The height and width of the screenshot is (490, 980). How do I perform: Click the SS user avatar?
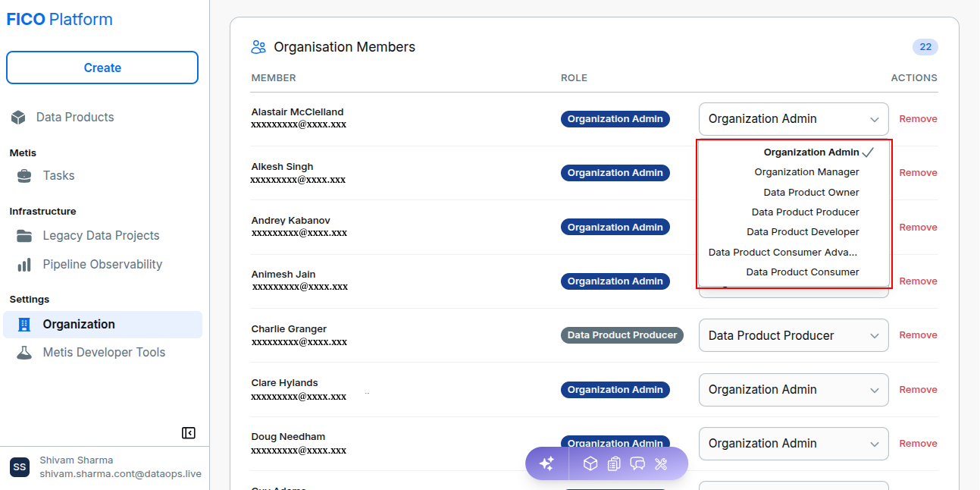pos(20,467)
